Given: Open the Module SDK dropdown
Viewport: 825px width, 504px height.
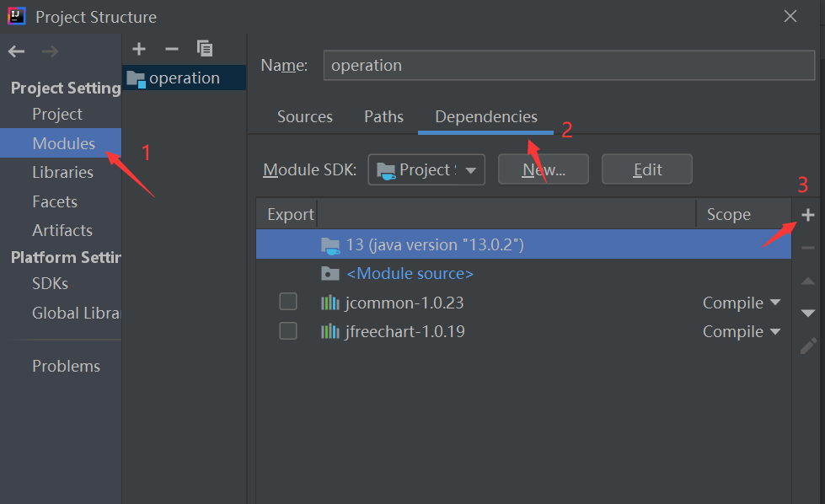Looking at the screenshot, I should pos(426,169).
